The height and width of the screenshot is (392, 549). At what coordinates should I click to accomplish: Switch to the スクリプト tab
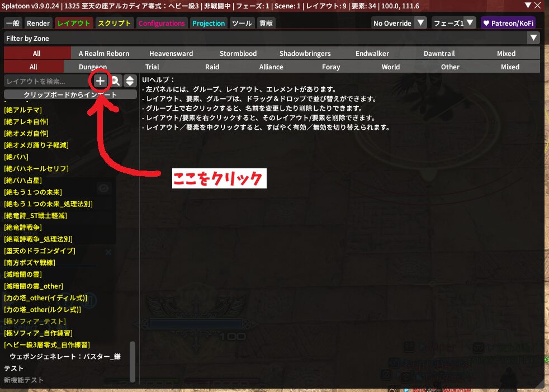coord(114,23)
